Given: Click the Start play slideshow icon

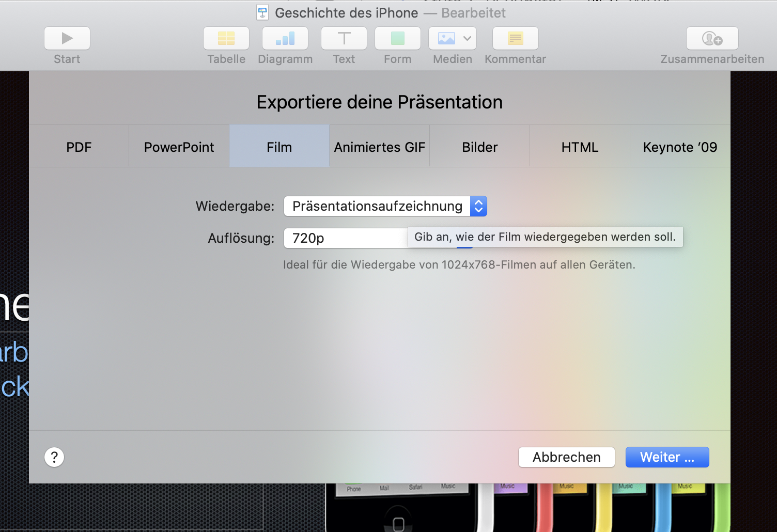Looking at the screenshot, I should [x=67, y=38].
